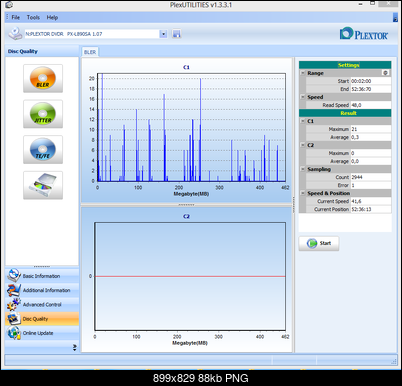The height and width of the screenshot is (386, 402).
Task: Click the Sampling Count value 2944
Action: (x=371, y=177)
